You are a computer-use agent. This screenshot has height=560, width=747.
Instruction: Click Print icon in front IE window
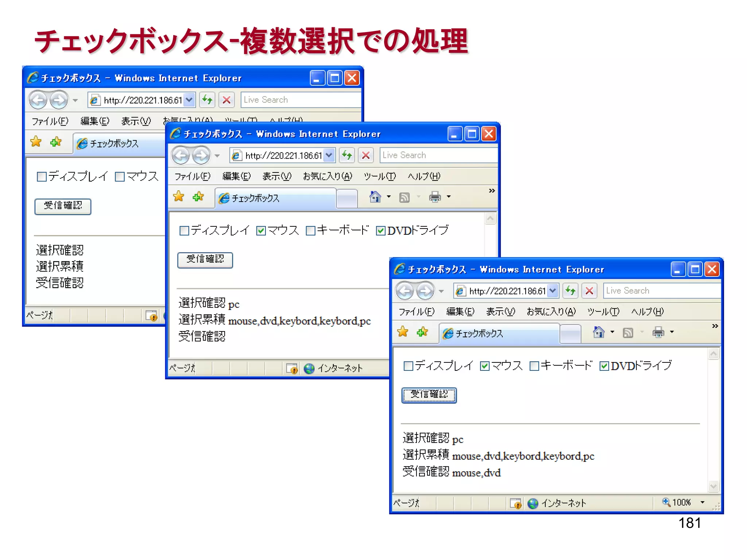pyautogui.click(x=658, y=332)
